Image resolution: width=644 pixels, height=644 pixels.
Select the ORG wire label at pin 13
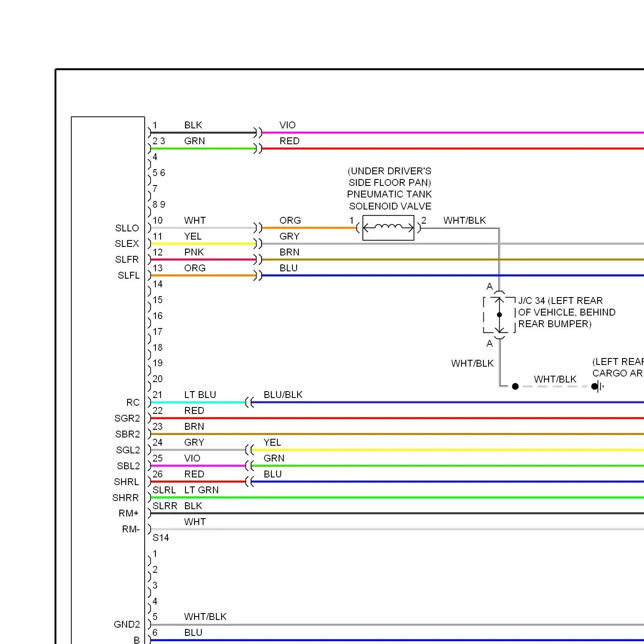pyautogui.click(x=195, y=268)
